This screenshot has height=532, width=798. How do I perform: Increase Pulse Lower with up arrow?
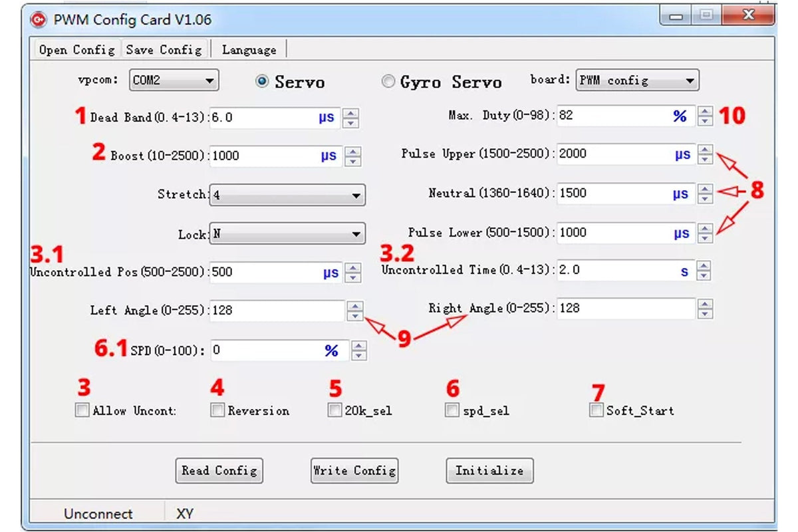705,228
